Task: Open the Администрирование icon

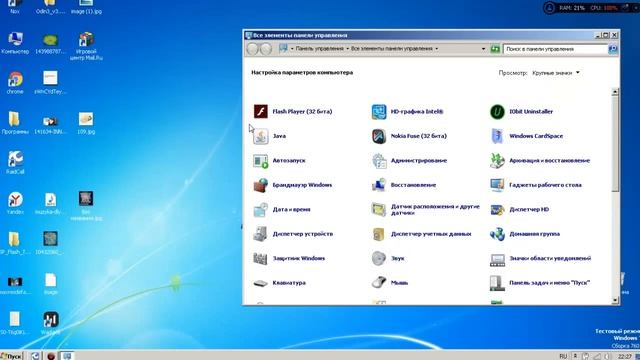Action: coord(379,161)
